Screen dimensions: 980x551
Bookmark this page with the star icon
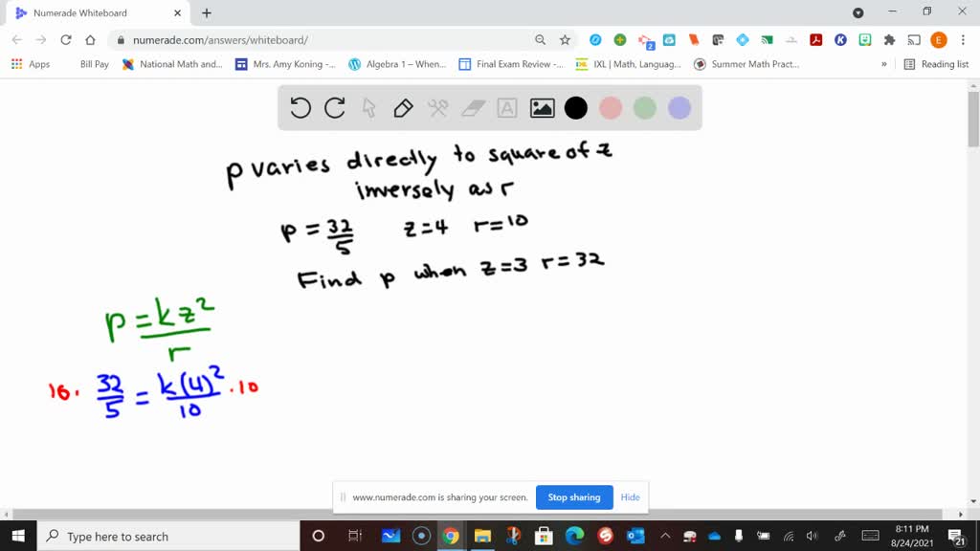[x=565, y=40]
